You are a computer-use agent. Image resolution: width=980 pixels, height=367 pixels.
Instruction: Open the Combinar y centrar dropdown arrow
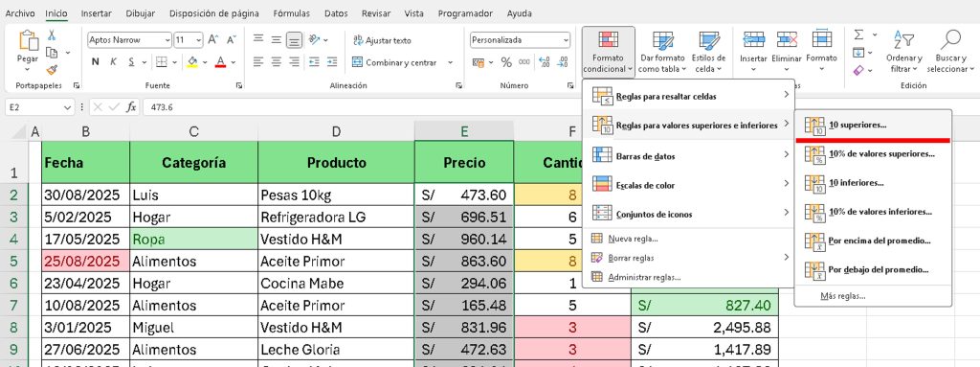pos(450,62)
